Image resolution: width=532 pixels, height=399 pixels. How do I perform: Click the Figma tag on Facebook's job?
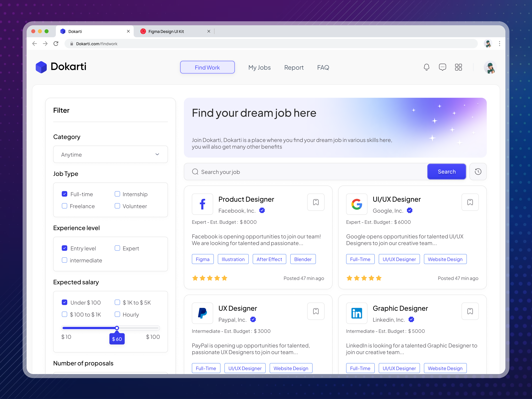(202, 259)
